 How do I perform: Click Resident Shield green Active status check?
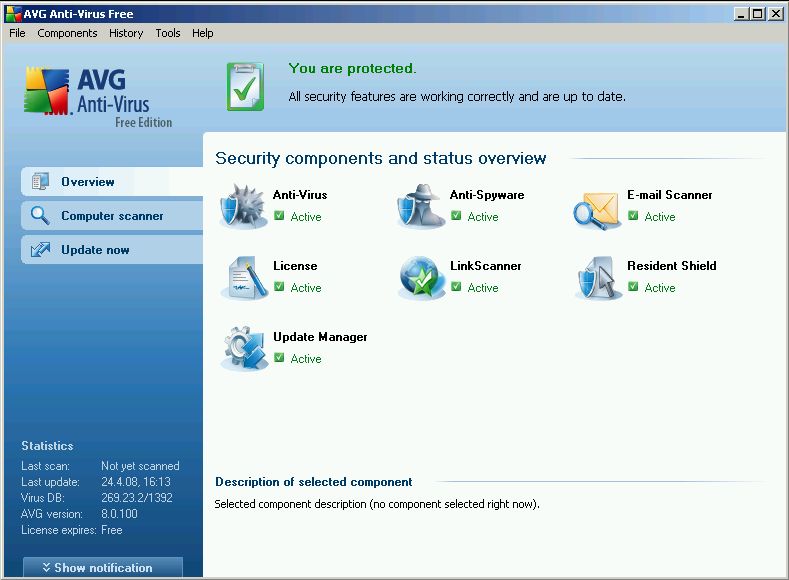633,287
